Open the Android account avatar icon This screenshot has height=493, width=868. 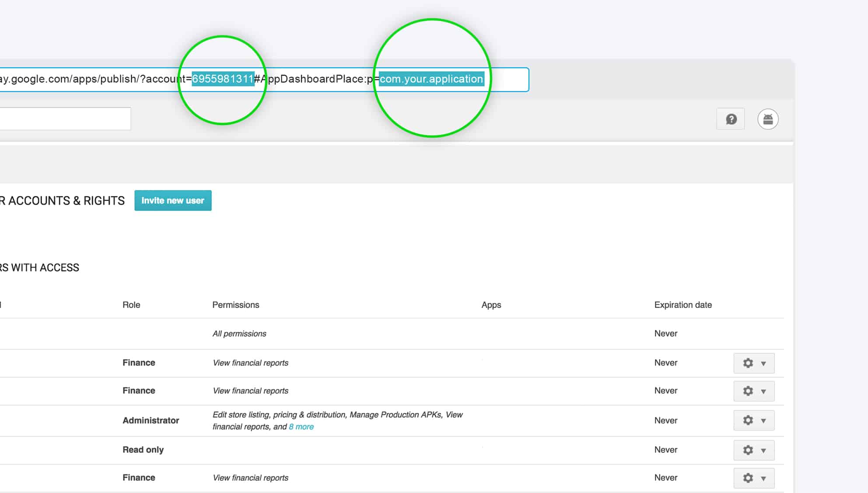click(x=768, y=119)
